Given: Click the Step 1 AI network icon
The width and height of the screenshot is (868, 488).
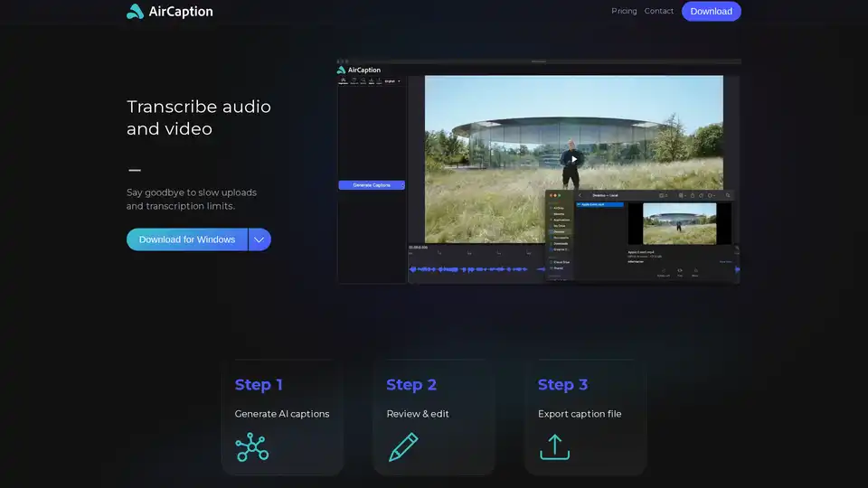Looking at the screenshot, I should click(251, 447).
